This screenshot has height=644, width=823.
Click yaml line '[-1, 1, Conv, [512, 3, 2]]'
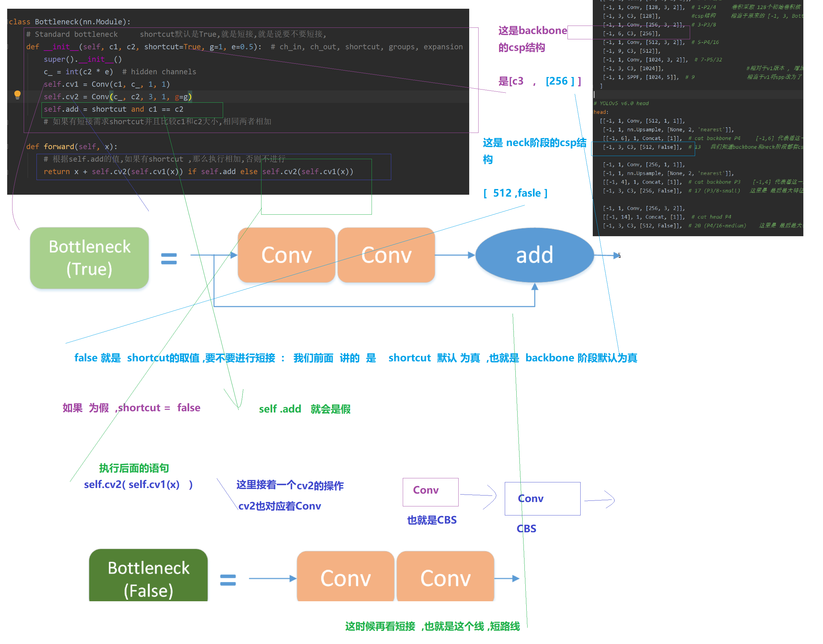[661, 42]
